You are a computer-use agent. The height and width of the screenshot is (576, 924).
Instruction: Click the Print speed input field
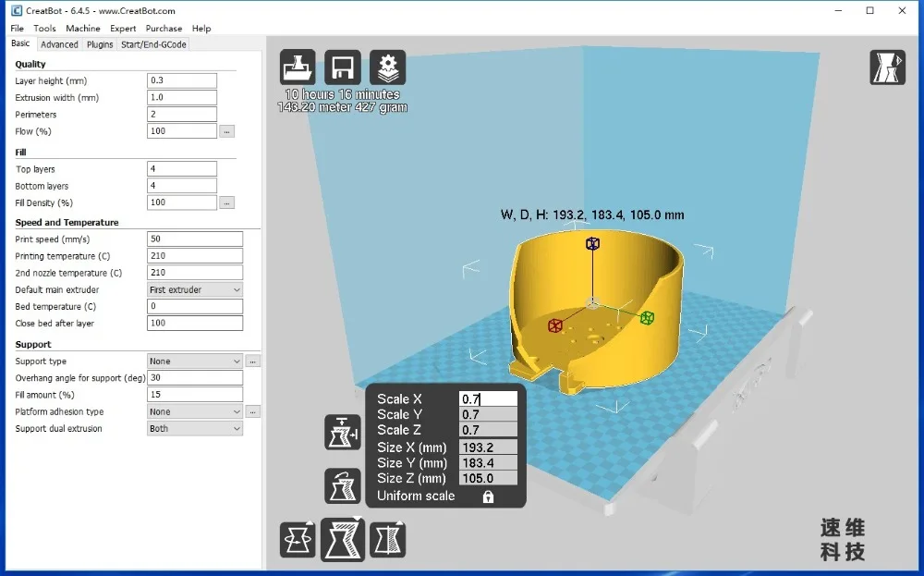point(194,239)
